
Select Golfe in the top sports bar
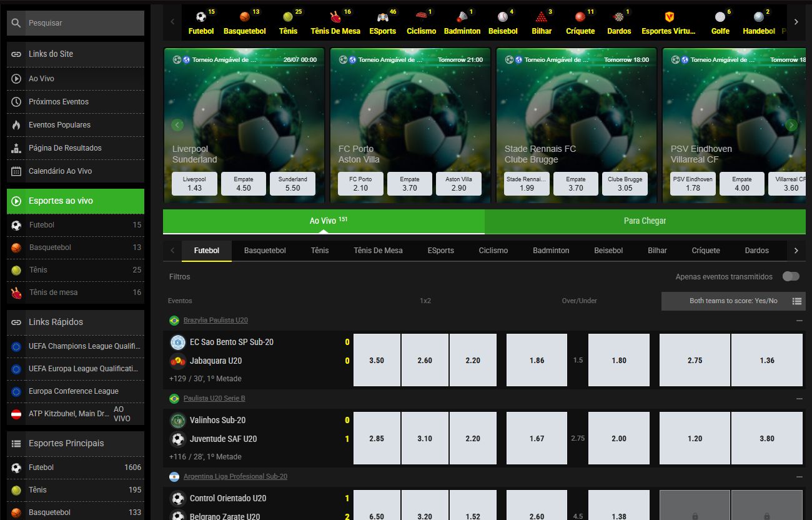[720, 23]
